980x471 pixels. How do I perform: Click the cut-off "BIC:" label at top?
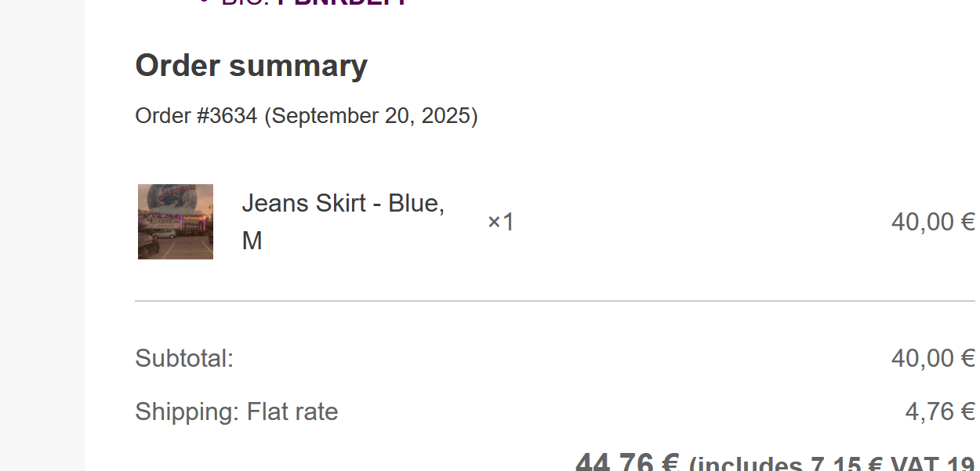(244, 2)
